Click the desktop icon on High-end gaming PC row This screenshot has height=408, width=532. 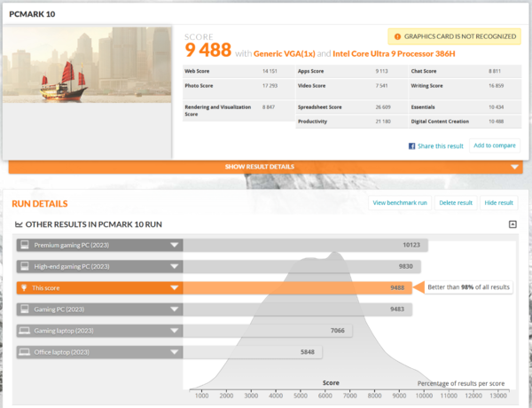[x=25, y=266]
